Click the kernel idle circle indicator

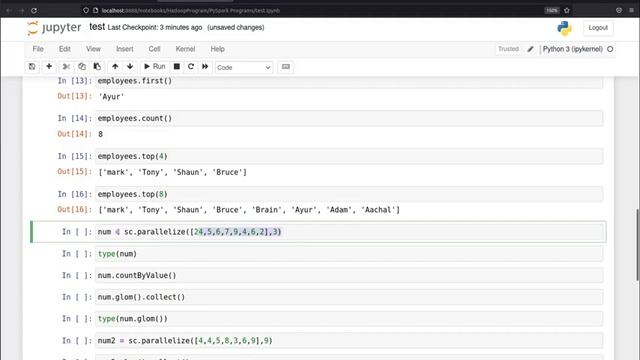coord(610,49)
